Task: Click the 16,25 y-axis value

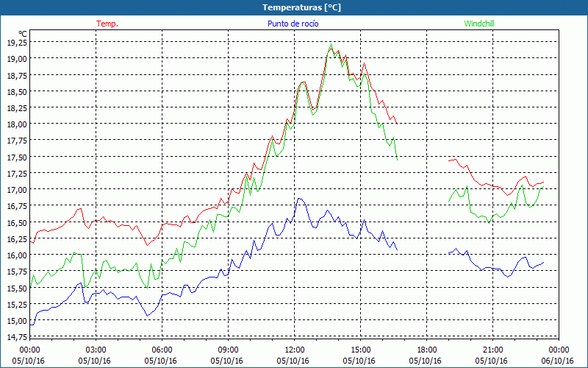Action: point(17,238)
